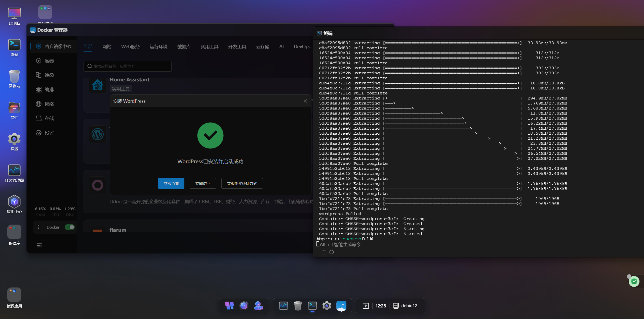The image size is (644, 319).
Task: Open 编排 compose sidebar item
Action: (x=49, y=90)
